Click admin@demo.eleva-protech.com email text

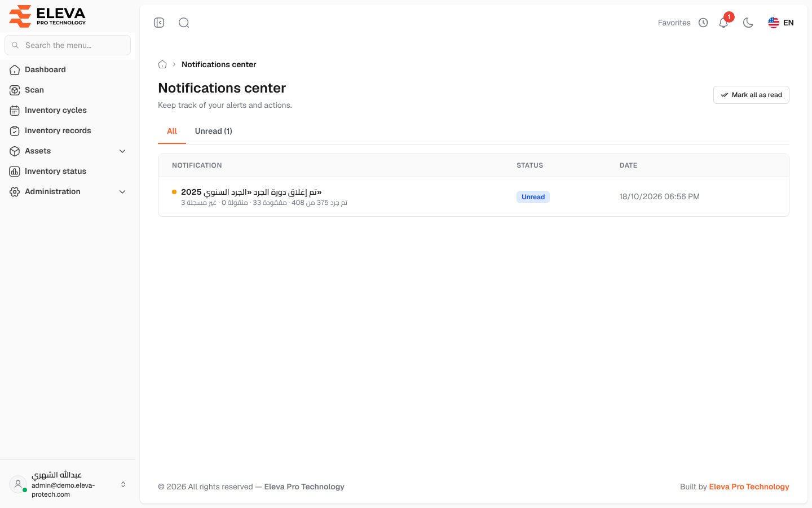pyautogui.click(x=63, y=490)
